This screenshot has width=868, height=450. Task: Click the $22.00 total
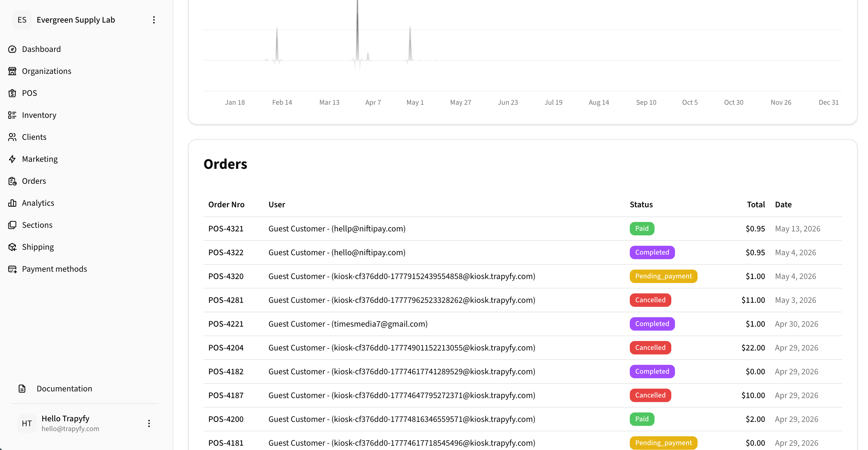(x=753, y=348)
